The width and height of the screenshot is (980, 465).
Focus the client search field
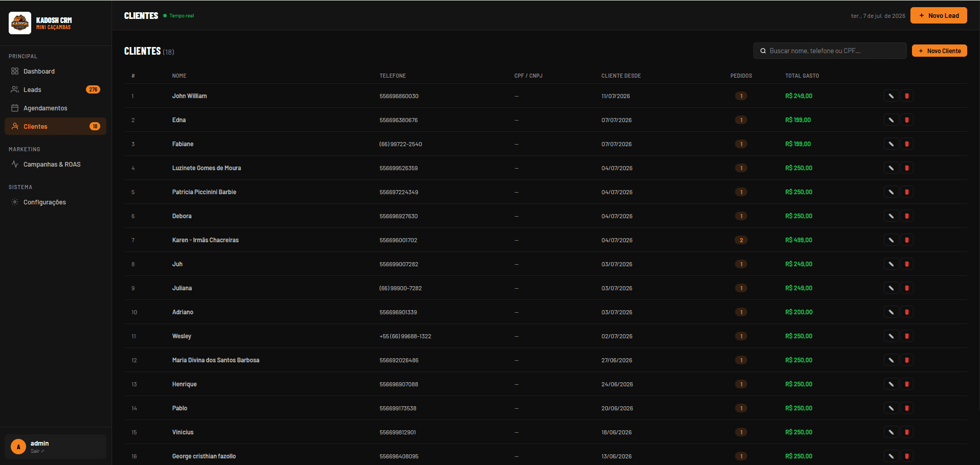pyautogui.click(x=830, y=51)
